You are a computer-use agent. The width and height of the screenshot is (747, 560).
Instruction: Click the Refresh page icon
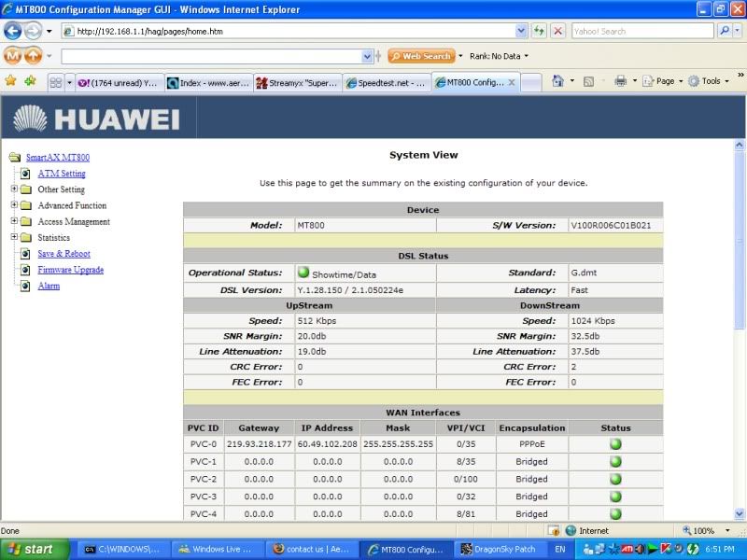click(540, 31)
